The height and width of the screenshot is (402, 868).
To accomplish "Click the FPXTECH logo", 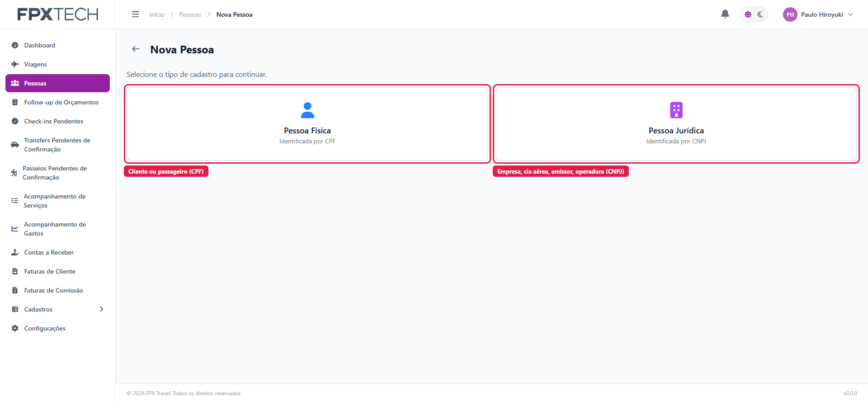I will pos(57,14).
